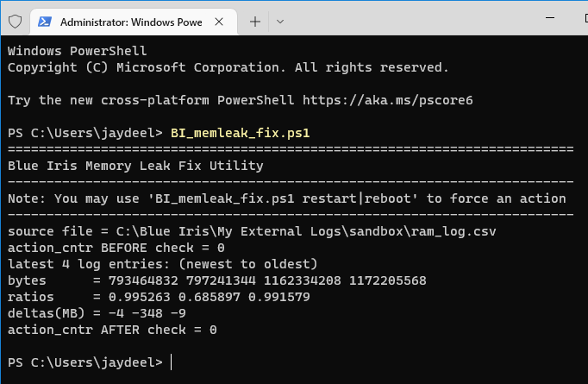
Task: Click the bytes value 793464832
Action: click(143, 280)
